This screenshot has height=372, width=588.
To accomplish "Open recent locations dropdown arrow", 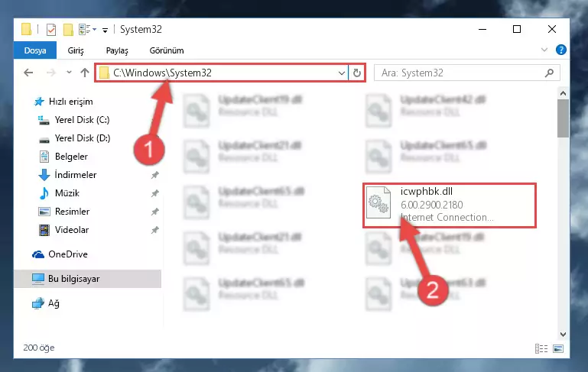I will [69, 73].
